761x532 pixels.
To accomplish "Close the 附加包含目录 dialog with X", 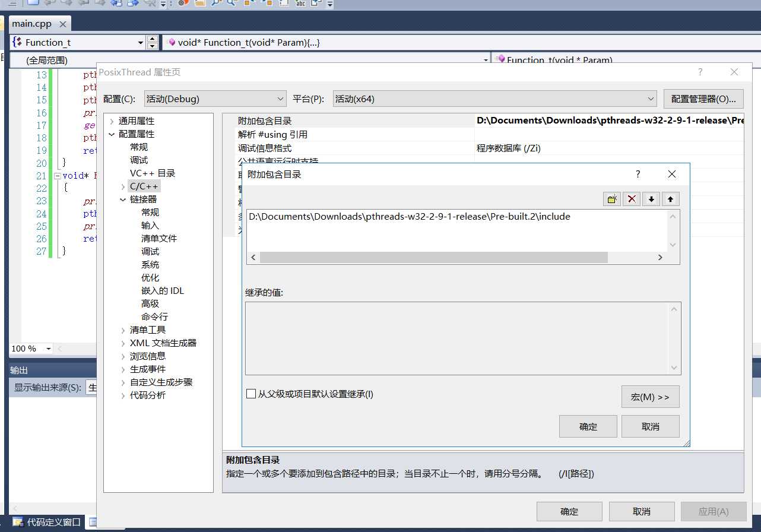I will 672,174.
